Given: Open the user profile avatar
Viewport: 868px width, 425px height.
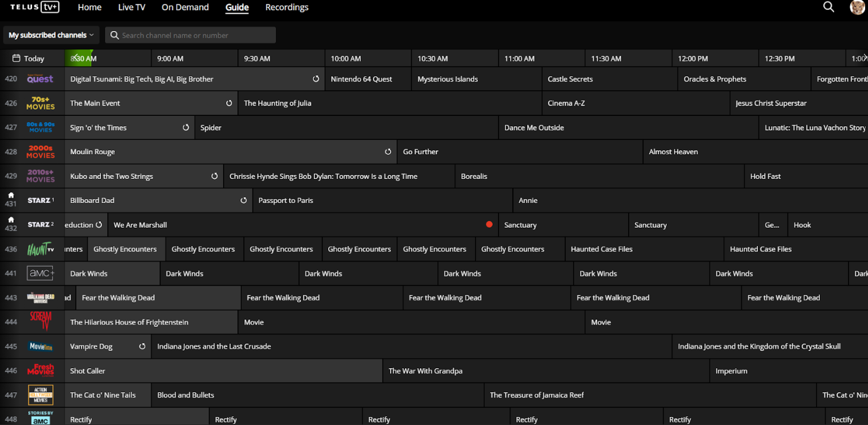Looking at the screenshot, I should click(x=857, y=7).
